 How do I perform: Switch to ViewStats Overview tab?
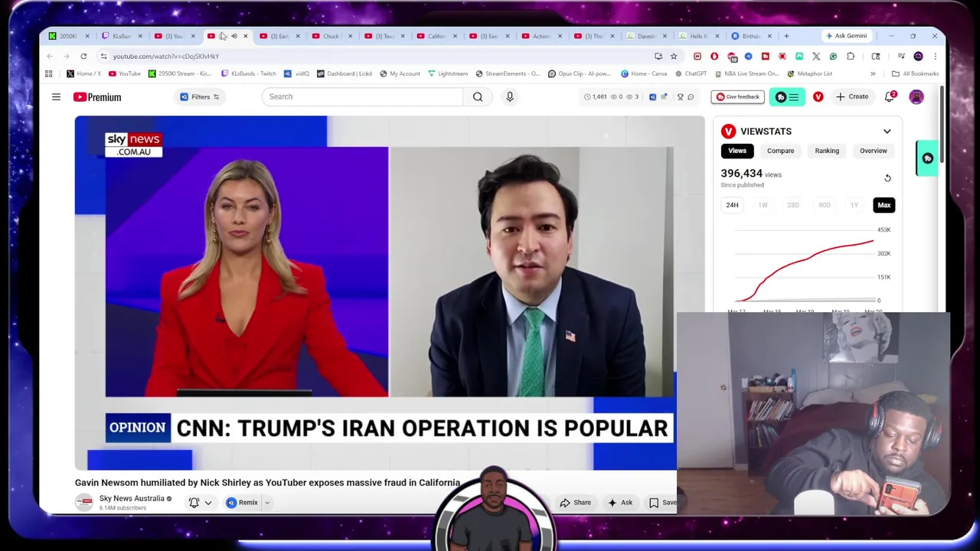click(x=873, y=151)
